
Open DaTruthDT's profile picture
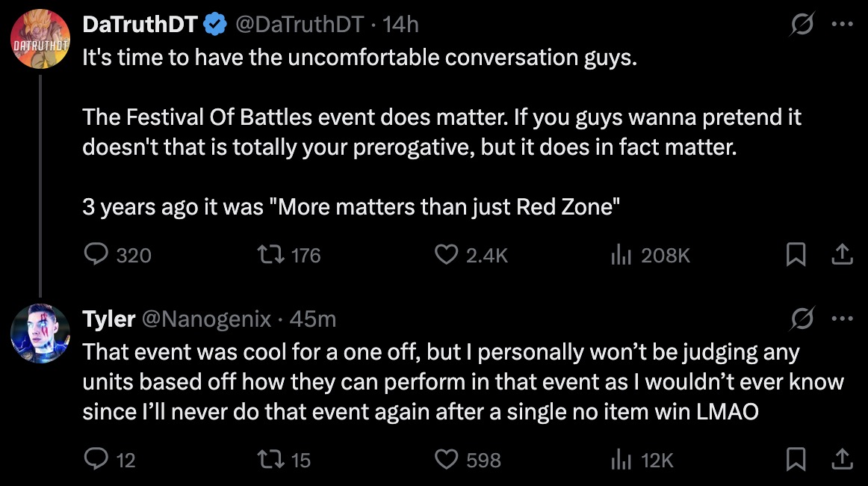40,39
